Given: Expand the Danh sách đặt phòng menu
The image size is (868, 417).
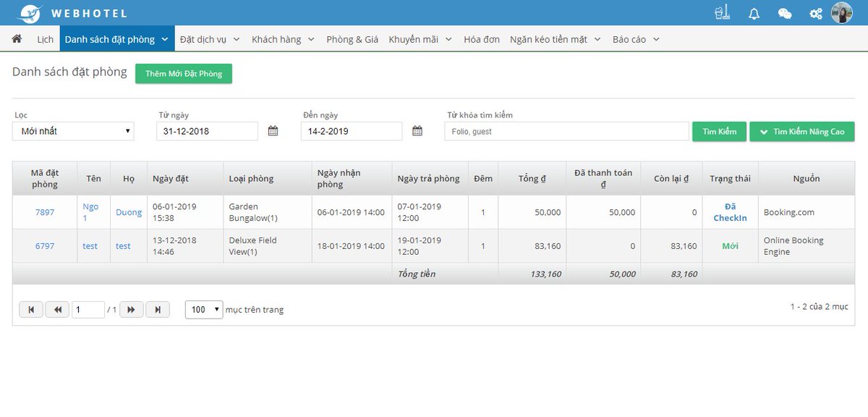Looking at the screenshot, I should (x=116, y=39).
